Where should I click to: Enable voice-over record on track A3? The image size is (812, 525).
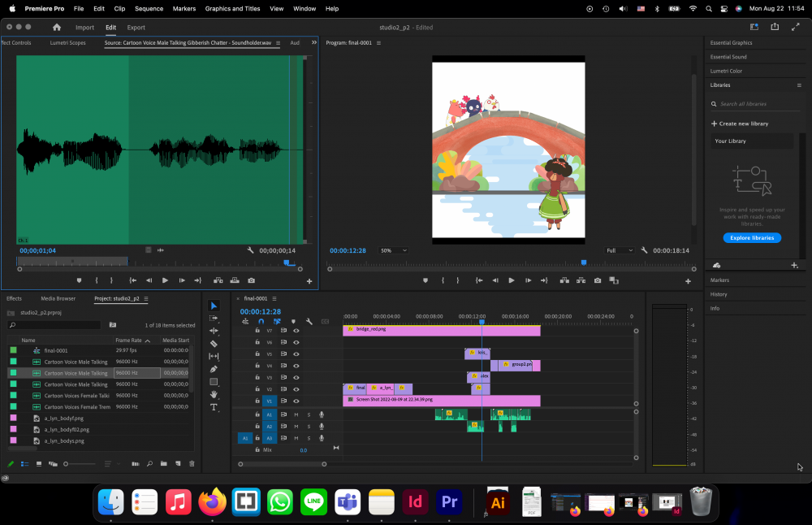click(x=322, y=439)
